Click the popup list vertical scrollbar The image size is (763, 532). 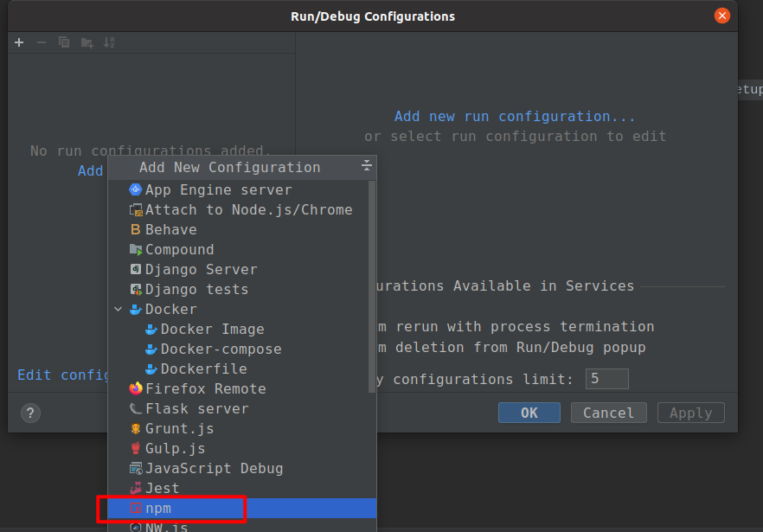click(x=372, y=285)
